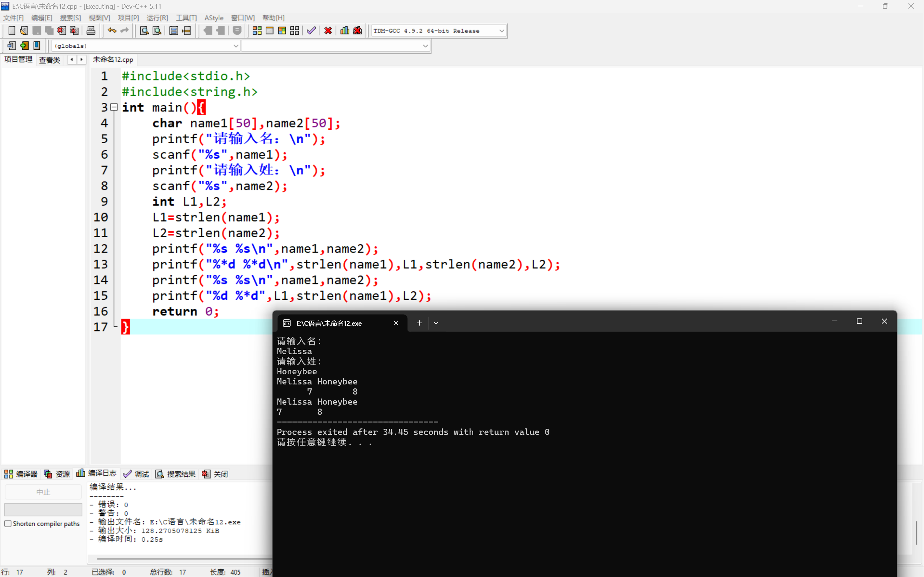Click the green plus insert icon
924x577 pixels.
point(24,46)
